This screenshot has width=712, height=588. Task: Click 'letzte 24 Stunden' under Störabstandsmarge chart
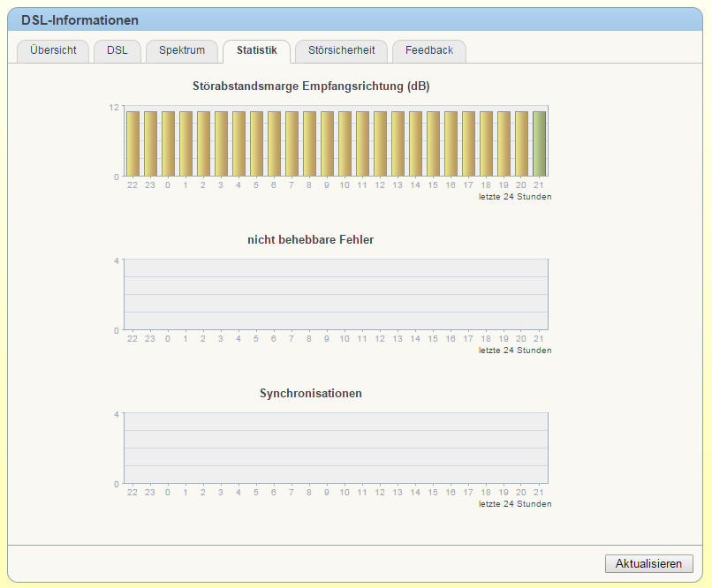(515, 197)
